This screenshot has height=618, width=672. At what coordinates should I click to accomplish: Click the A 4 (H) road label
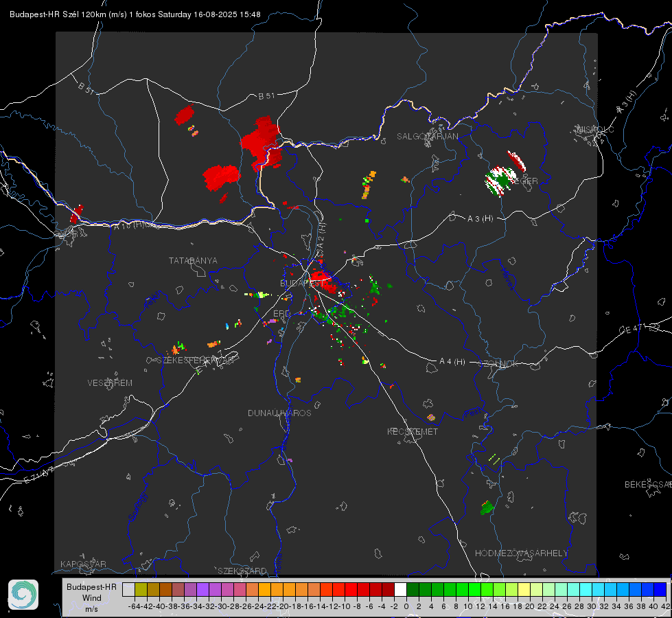(x=452, y=362)
